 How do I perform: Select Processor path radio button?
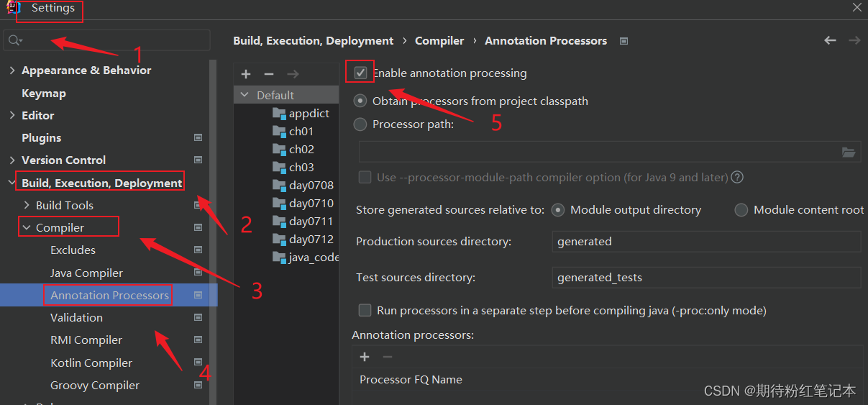coord(360,124)
